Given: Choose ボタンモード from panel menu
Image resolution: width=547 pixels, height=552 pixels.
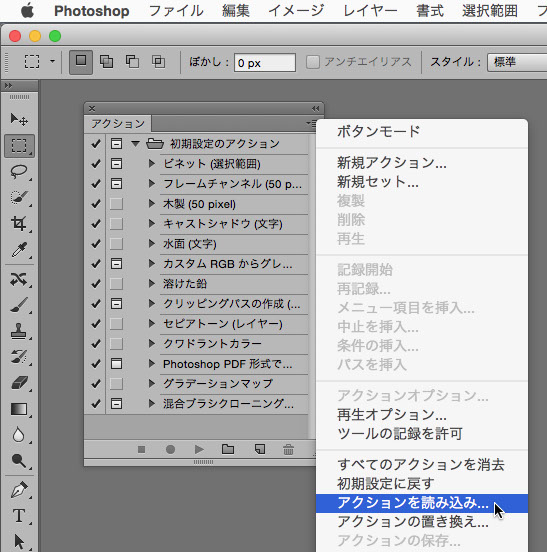Looking at the screenshot, I should coord(422,132).
